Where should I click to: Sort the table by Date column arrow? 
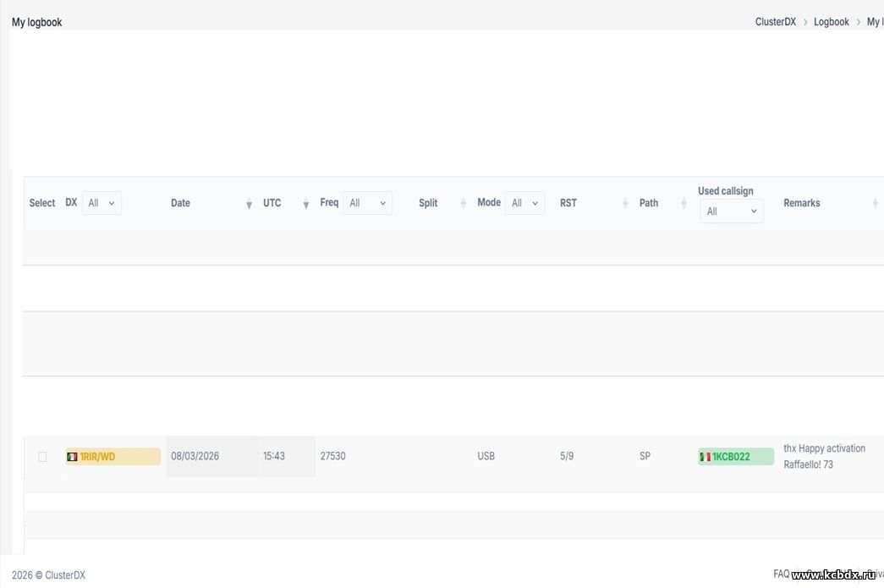tap(249, 204)
